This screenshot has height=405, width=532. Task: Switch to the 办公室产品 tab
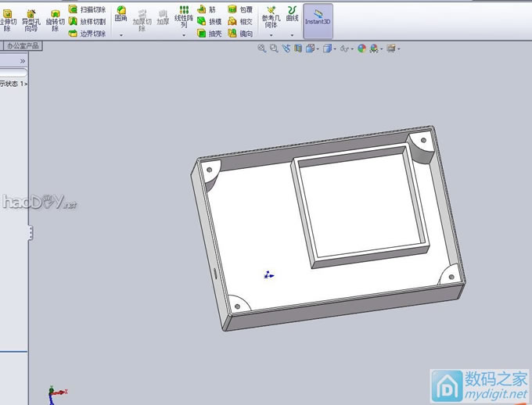[x=22, y=46]
